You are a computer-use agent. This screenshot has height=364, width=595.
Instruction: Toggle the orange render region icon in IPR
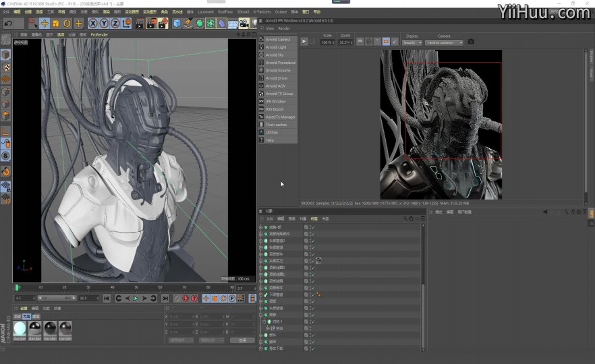click(386, 41)
